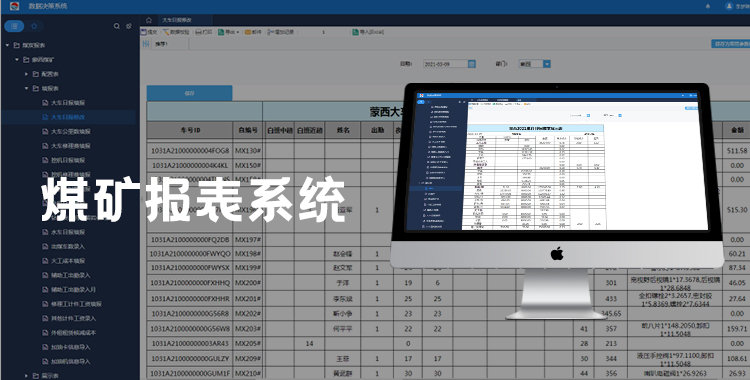The height and width of the screenshot is (380, 750).
Task: Click the home icon beside the open tab
Action: [x=149, y=20]
